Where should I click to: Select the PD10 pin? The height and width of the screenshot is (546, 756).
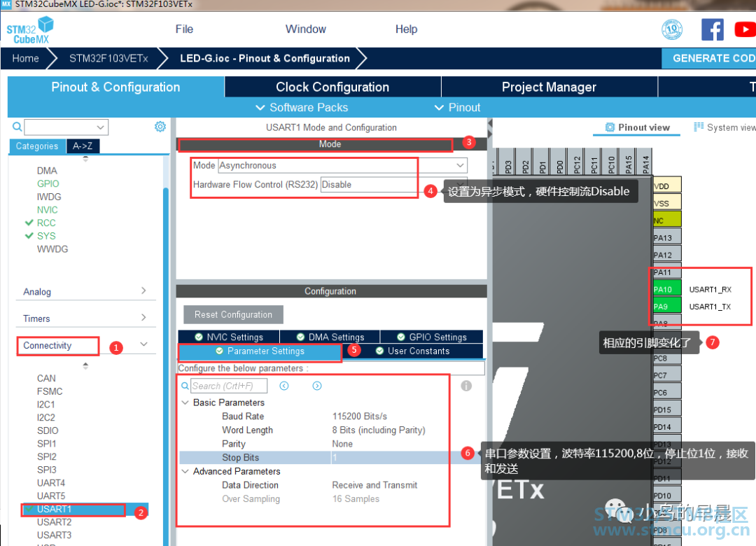click(x=667, y=496)
